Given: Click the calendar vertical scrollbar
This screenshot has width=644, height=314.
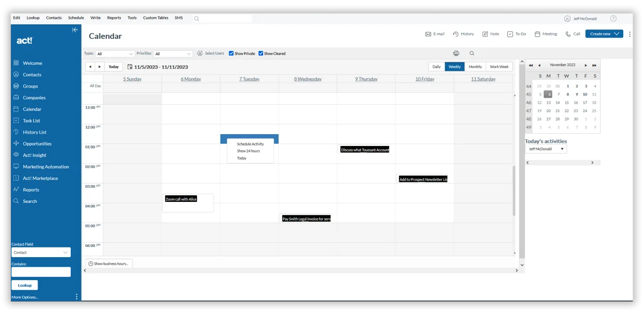Looking at the screenshot, I should pyautogui.click(x=515, y=190).
